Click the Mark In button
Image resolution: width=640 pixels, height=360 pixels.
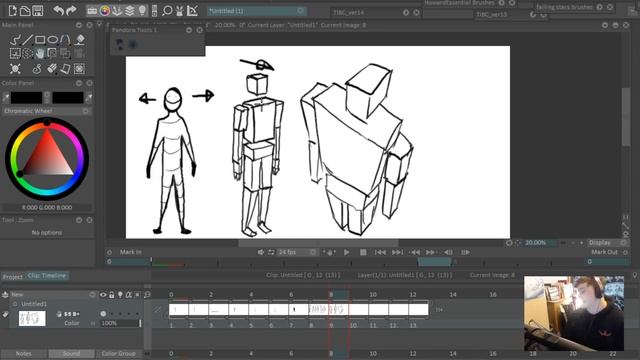pos(131,252)
